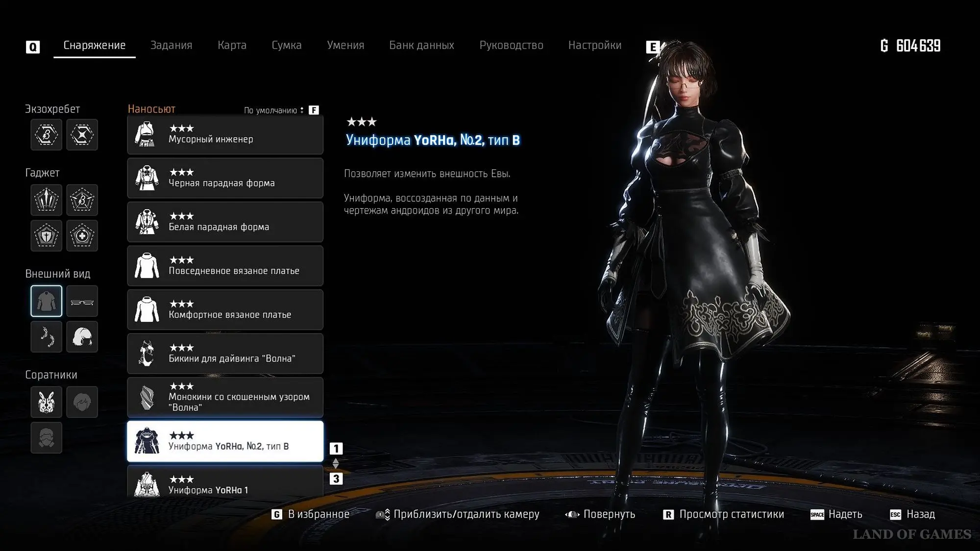Click the 3 key list-down indicator
980x551 pixels.
pyautogui.click(x=336, y=479)
